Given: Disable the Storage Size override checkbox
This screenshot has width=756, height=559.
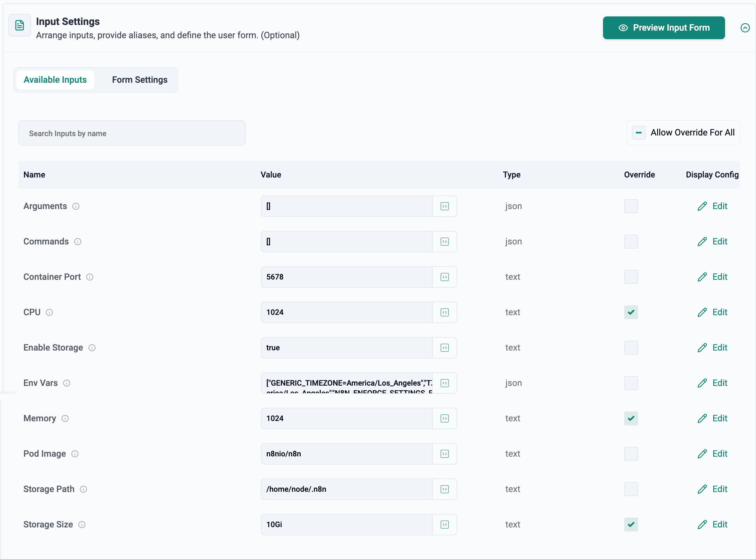Looking at the screenshot, I should click(x=631, y=525).
